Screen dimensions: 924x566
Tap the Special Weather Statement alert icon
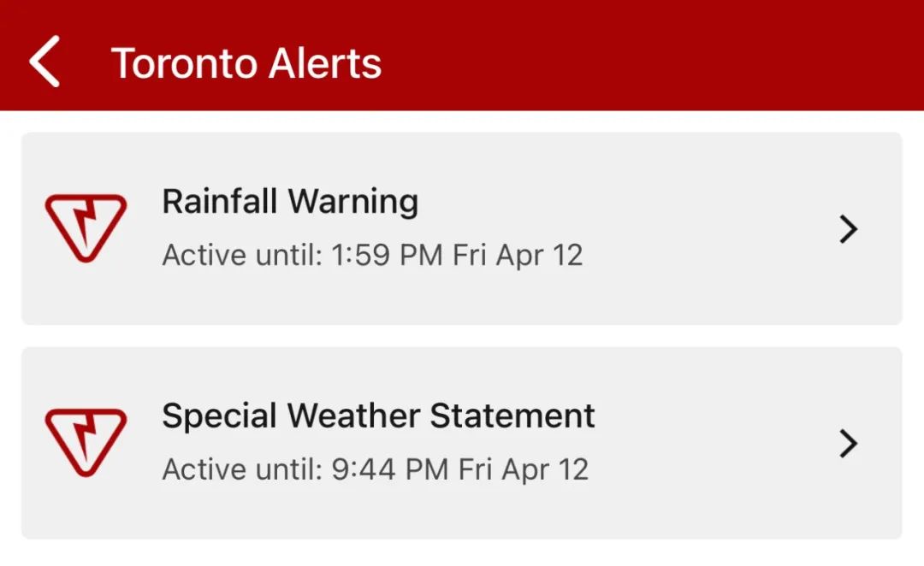[86, 442]
